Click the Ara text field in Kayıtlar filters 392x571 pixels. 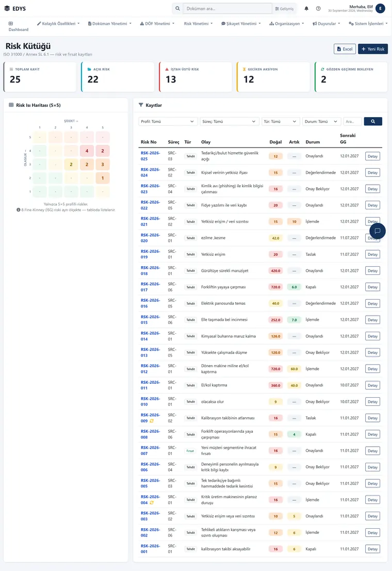coord(352,121)
